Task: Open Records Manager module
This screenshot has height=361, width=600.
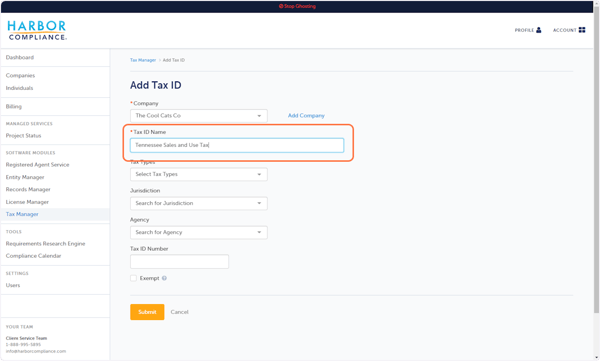Action: pyautogui.click(x=28, y=189)
